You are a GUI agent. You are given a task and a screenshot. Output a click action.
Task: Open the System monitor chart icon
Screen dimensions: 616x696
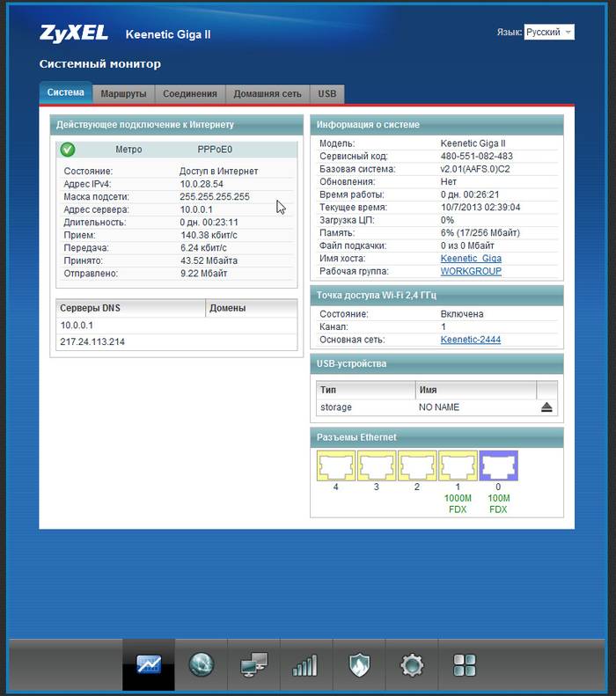click(x=149, y=664)
